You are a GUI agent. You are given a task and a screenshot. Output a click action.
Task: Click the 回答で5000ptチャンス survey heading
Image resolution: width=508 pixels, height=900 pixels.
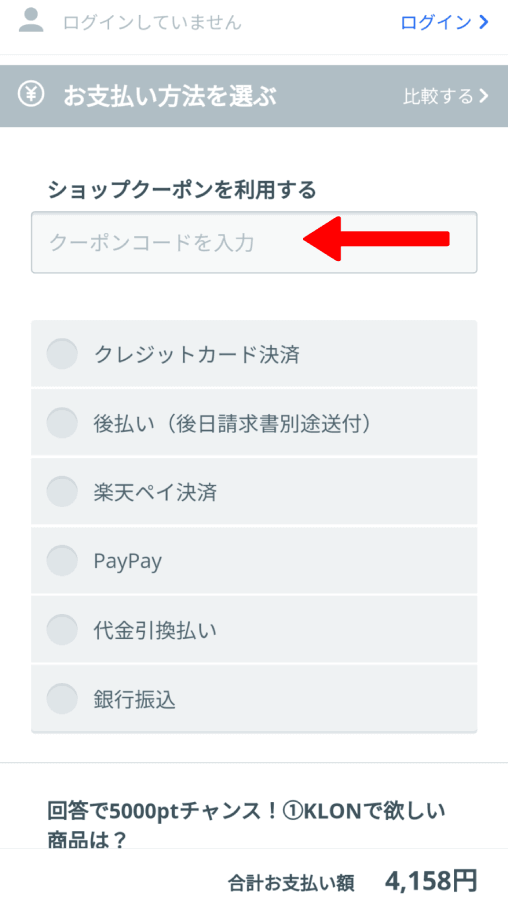246,826
